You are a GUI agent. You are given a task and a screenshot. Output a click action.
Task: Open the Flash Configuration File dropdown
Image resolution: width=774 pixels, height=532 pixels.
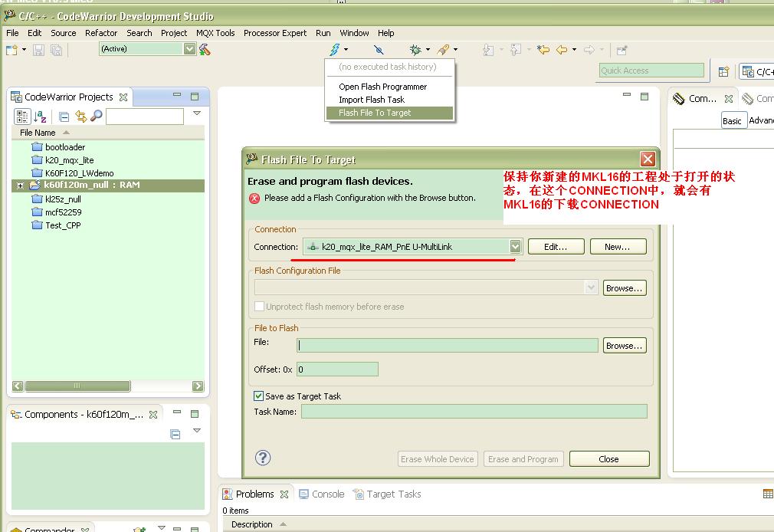pos(591,287)
